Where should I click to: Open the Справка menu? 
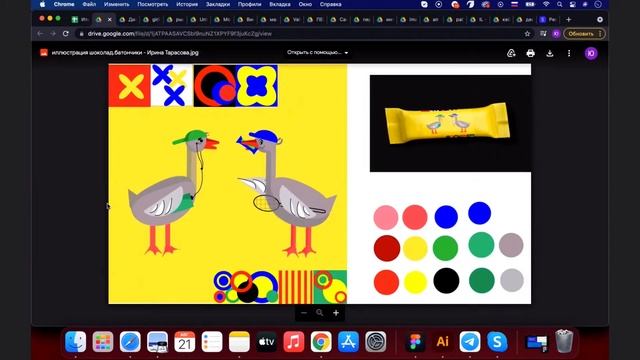(331, 4)
